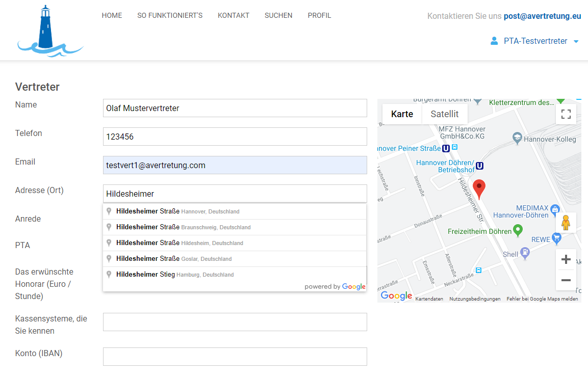This screenshot has width=588, height=377.
Task: Switch the map to Satellit view
Action: [x=445, y=114]
